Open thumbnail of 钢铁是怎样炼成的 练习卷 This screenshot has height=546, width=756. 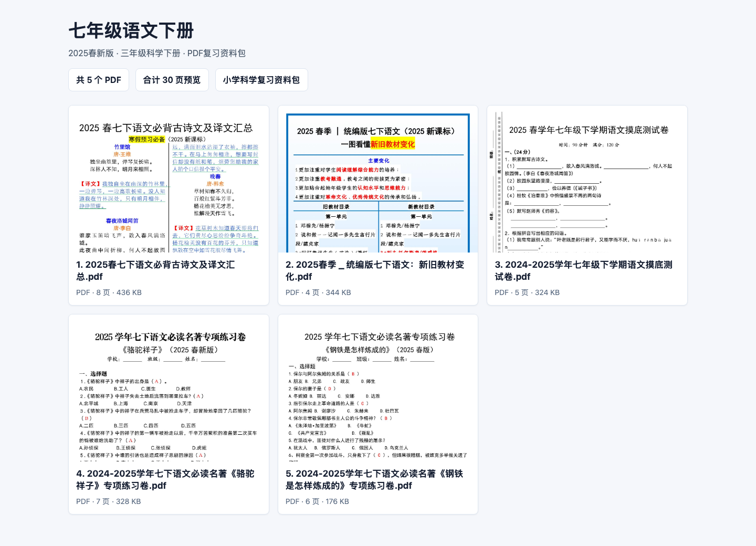(x=378, y=388)
